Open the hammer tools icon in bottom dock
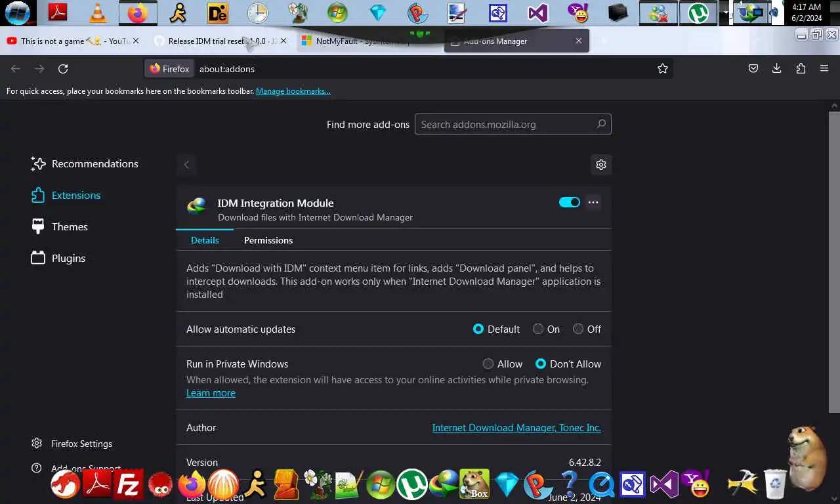The image size is (840, 504). 743,484
